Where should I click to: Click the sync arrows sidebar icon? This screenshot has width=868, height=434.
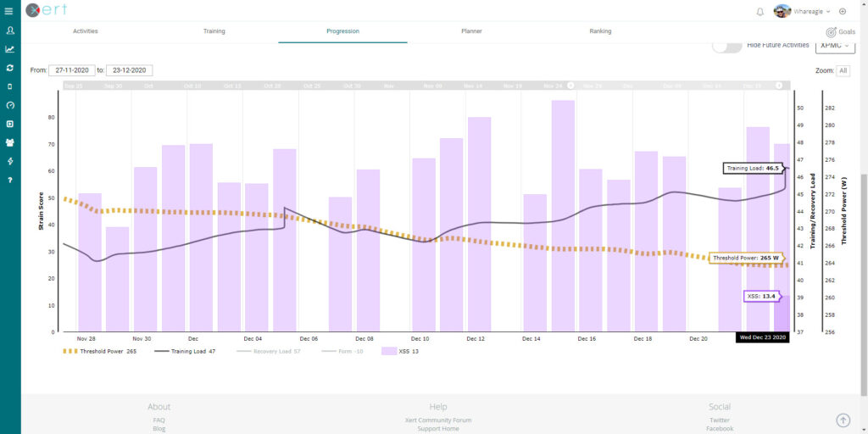9,68
